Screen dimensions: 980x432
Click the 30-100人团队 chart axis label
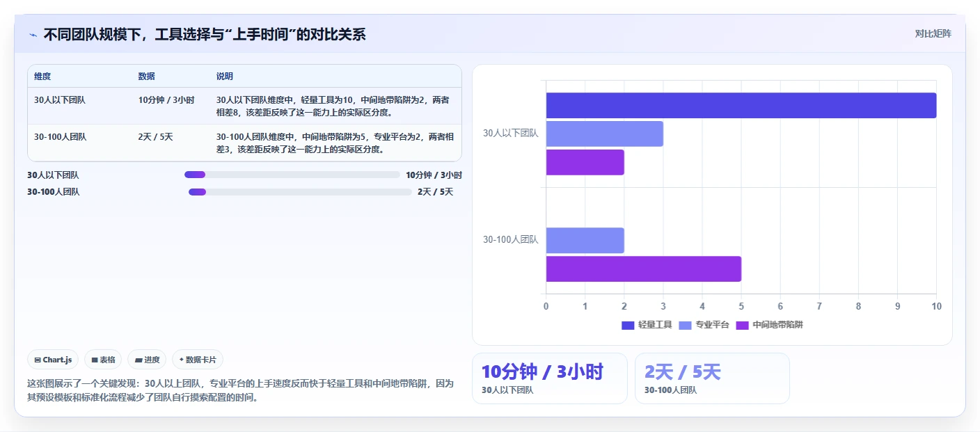(511, 240)
